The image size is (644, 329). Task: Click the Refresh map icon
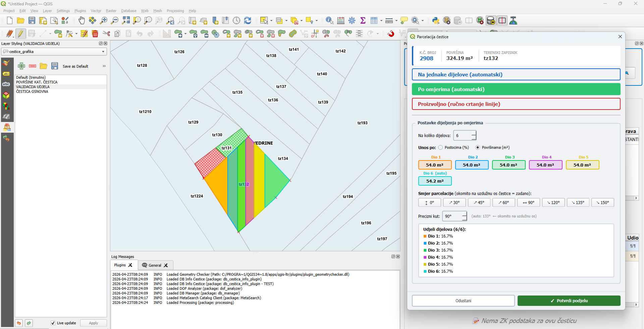248,21
